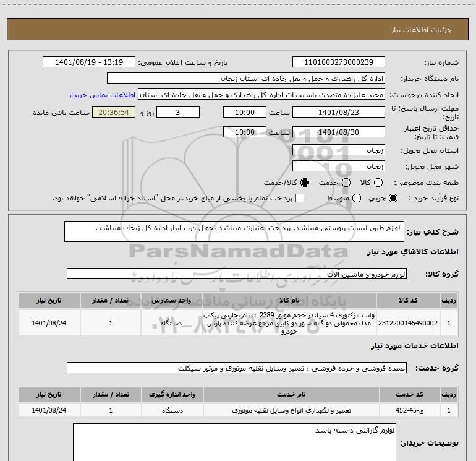Click the countdown timer 20:36:54
The image size is (476, 461).
pyautogui.click(x=114, y=112)
